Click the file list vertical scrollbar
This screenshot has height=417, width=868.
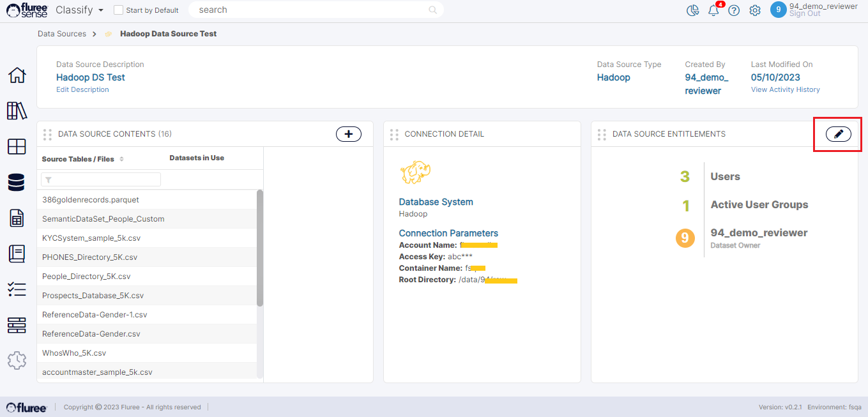point(259,249)
